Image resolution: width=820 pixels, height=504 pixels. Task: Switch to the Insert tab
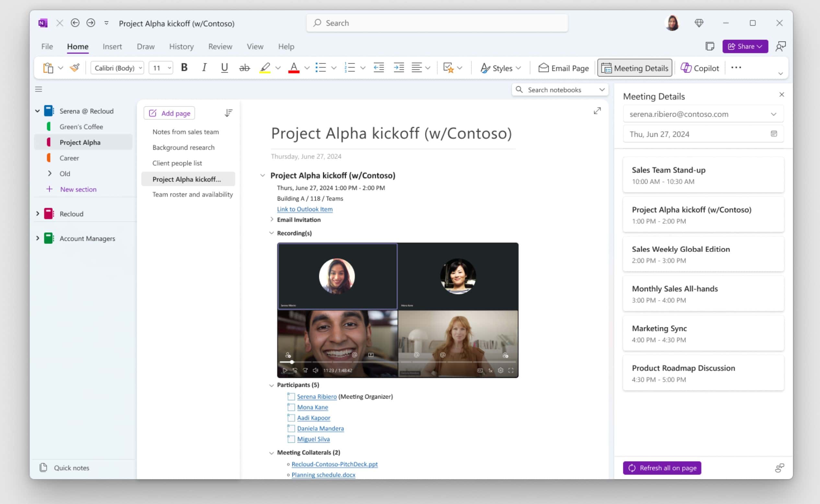[x=112, y=47]
